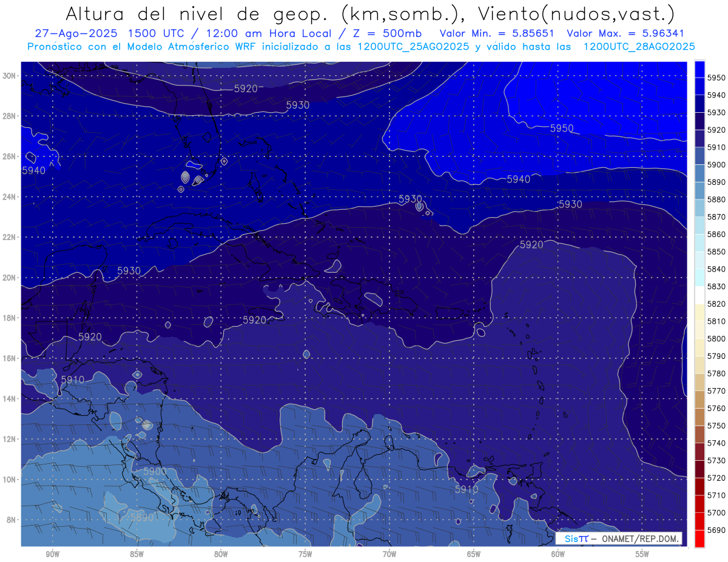This screenshot has height=562, width=728.
Task: Click the 5700 value on the color bar
Action: (716, 512)
